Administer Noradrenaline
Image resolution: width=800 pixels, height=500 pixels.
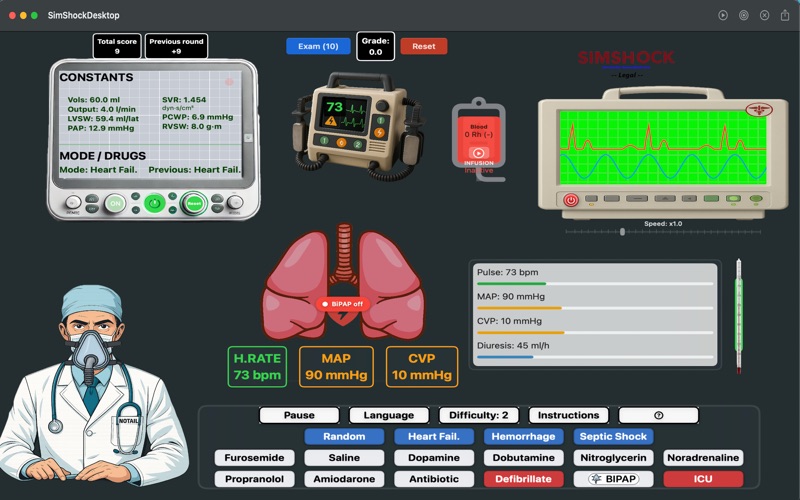[703, 458]
